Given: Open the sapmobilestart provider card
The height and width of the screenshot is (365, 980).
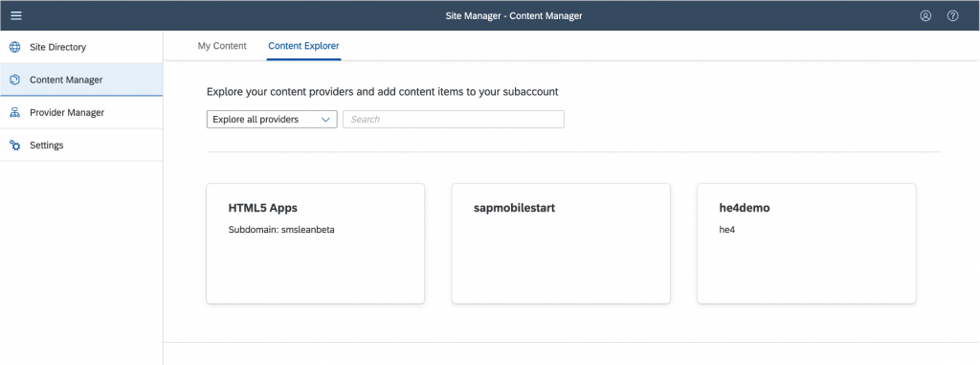Looking at the screenshot, I should (x=561, y=243).
